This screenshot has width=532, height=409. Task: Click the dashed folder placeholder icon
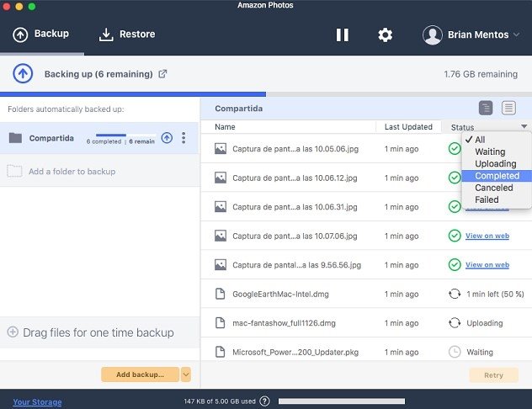(x=14, y=171)
